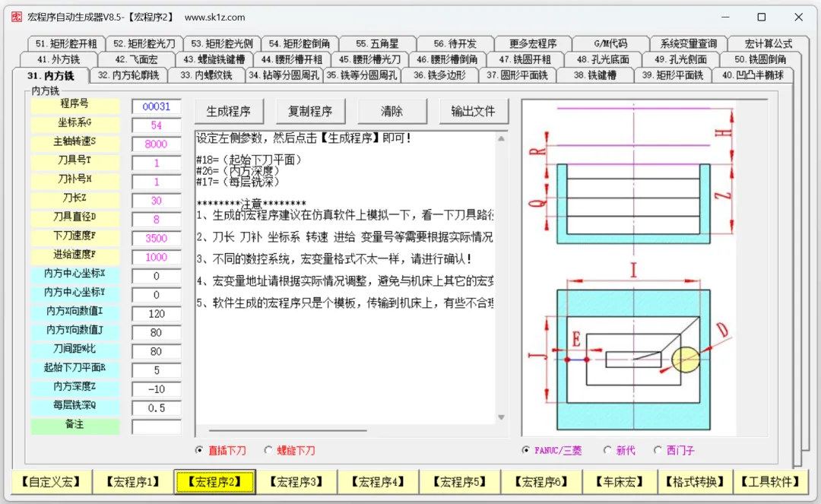The width and height of the screenshot is (821, 504).
Task: Click the 下刀速度F input field
Action: pyautogui.click(x=157, y=239)
